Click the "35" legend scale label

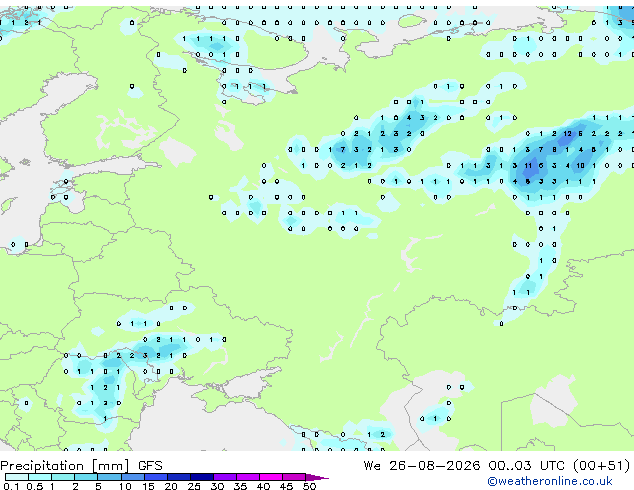(240, 486)
